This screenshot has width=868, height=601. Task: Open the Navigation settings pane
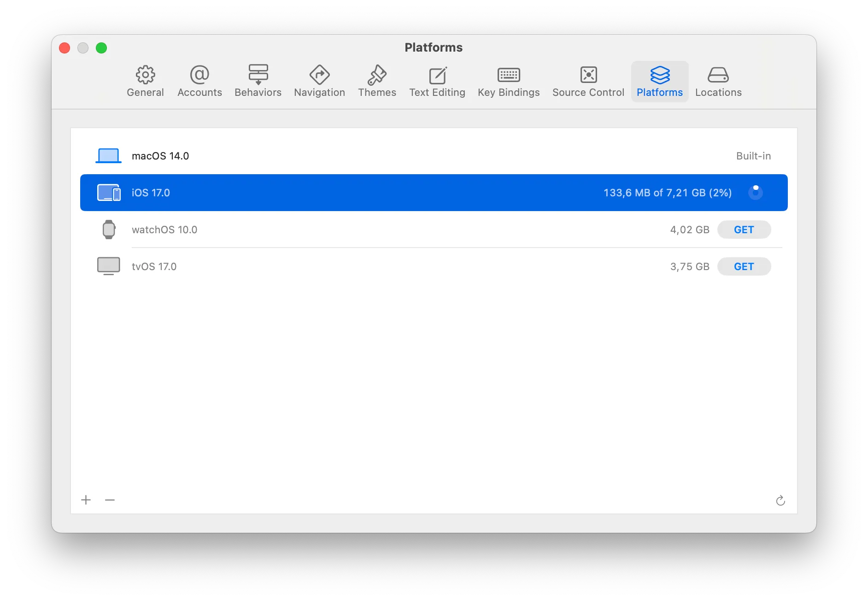click(319, 81)
